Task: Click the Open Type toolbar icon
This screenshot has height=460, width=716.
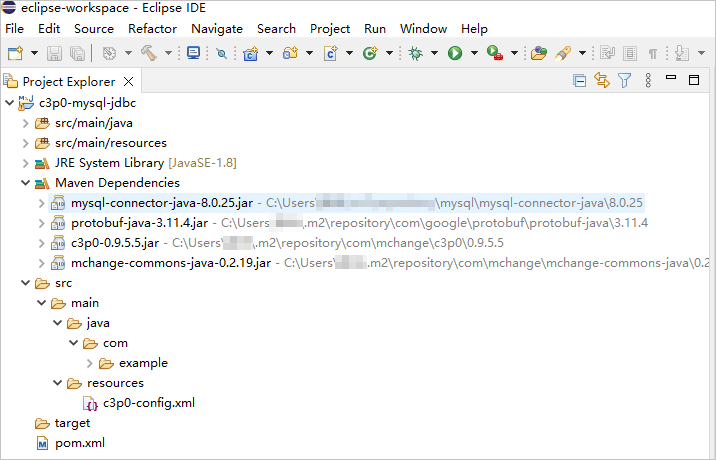Action: 539,53
